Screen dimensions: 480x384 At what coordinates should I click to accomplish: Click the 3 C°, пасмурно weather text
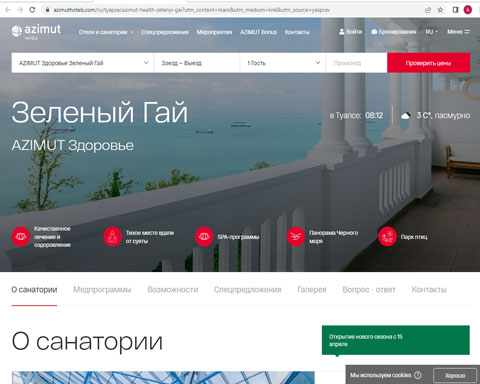443,116
